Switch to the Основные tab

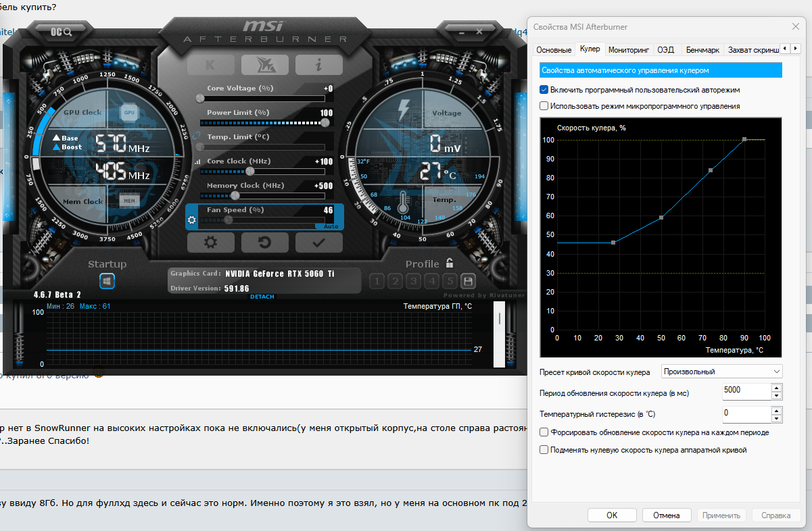click(x=554, y=50)
